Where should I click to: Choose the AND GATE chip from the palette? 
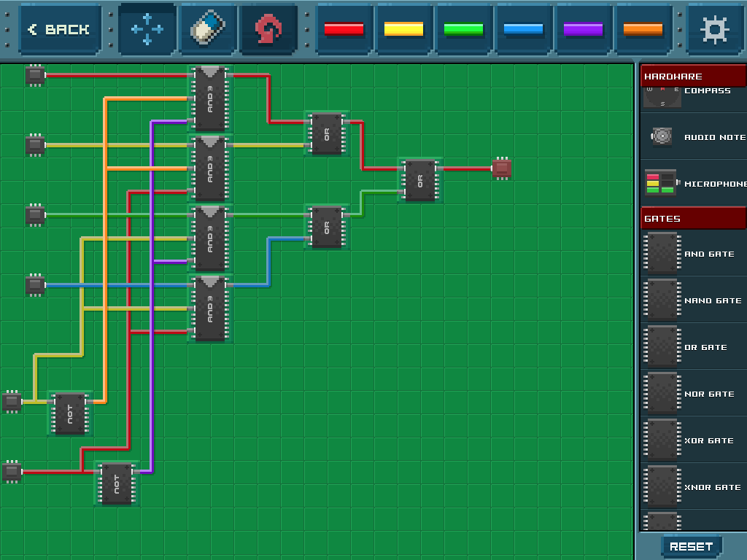click(x=662, y=253)
